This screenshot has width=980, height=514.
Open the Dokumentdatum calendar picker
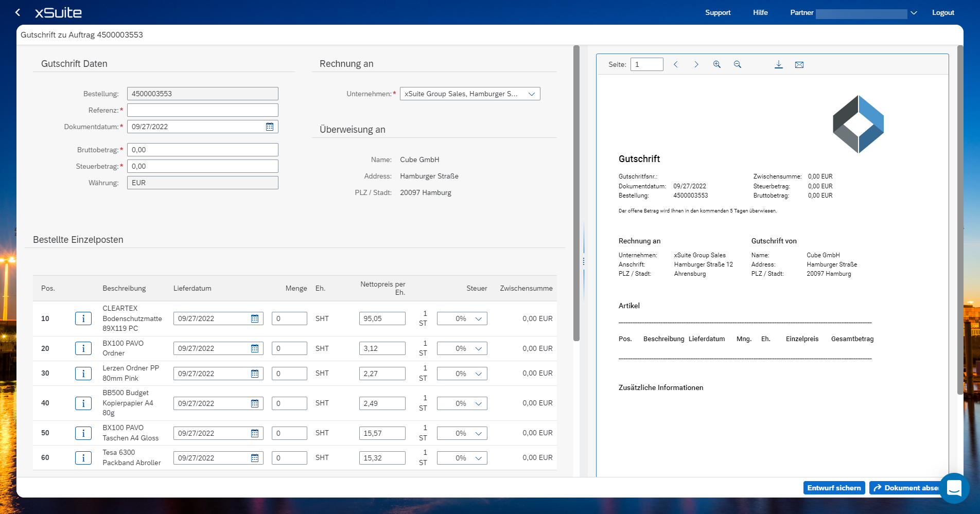[269, 127]
